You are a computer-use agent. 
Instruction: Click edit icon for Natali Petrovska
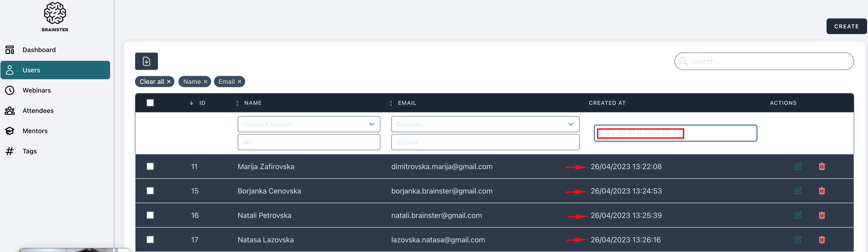[798, 215]
